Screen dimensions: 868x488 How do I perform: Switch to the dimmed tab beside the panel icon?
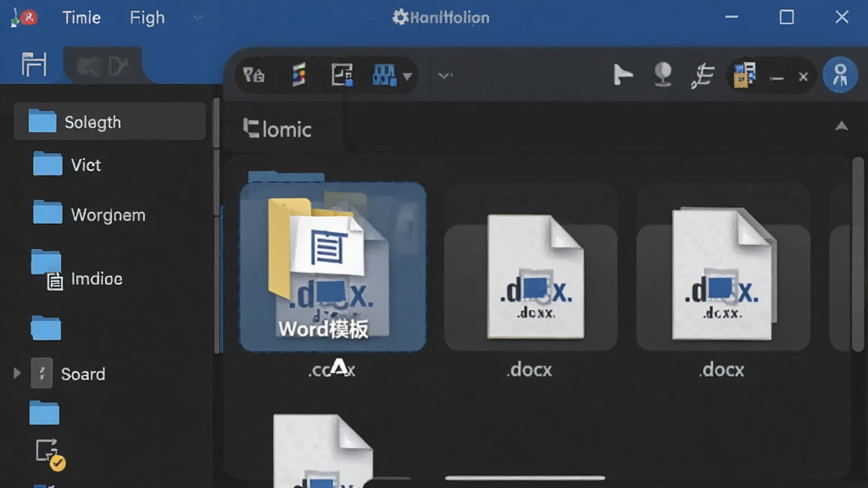click(x=103, y=66)
